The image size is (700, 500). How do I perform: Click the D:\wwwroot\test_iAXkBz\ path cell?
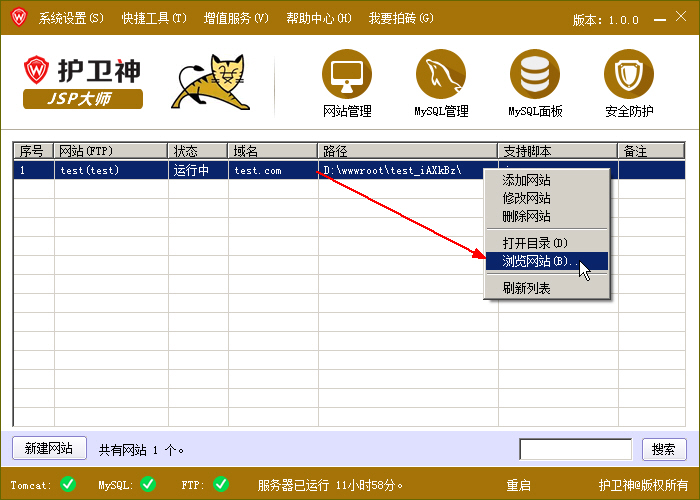[401, 170]
